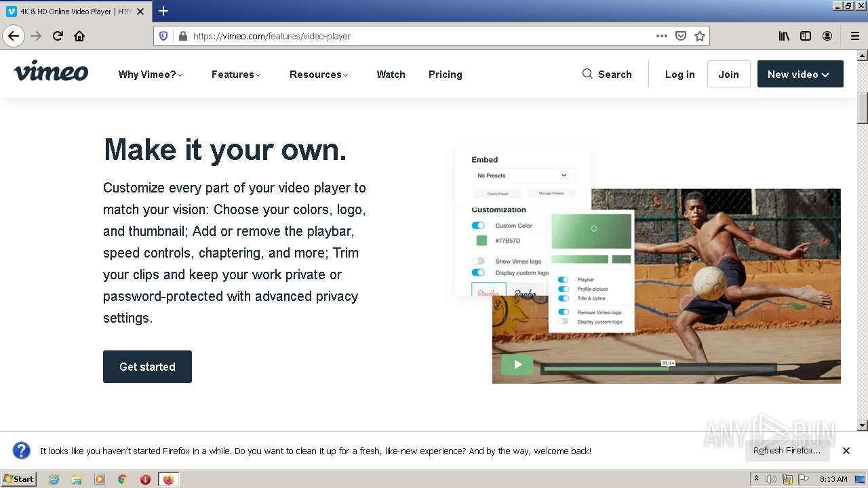Open the Windows Start menu

pos(19,479)
